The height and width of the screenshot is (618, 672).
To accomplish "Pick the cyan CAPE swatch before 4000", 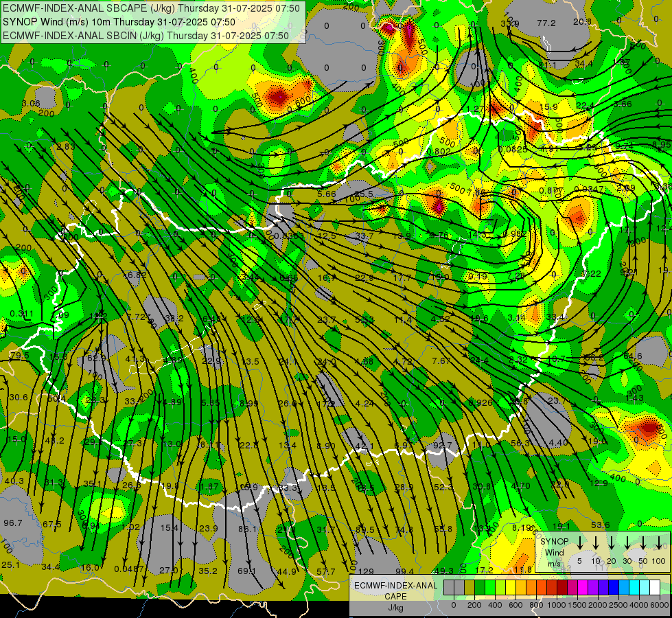I will coord(635,587).
